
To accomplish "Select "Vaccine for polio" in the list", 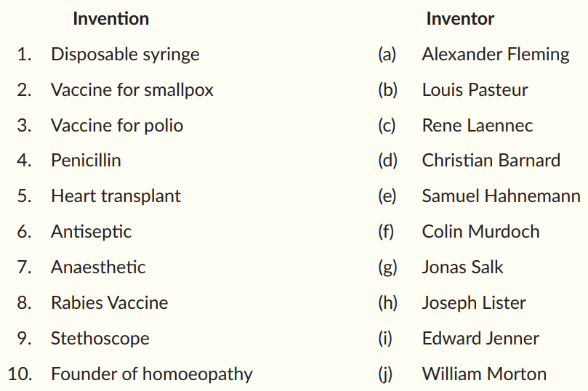I will click(x=116, y=126).
